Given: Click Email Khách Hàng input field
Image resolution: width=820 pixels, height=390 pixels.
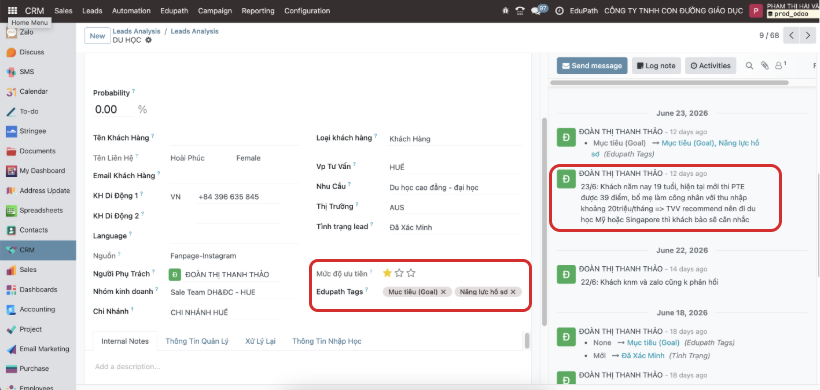Looking at the screenshot, I should point(234,176).
